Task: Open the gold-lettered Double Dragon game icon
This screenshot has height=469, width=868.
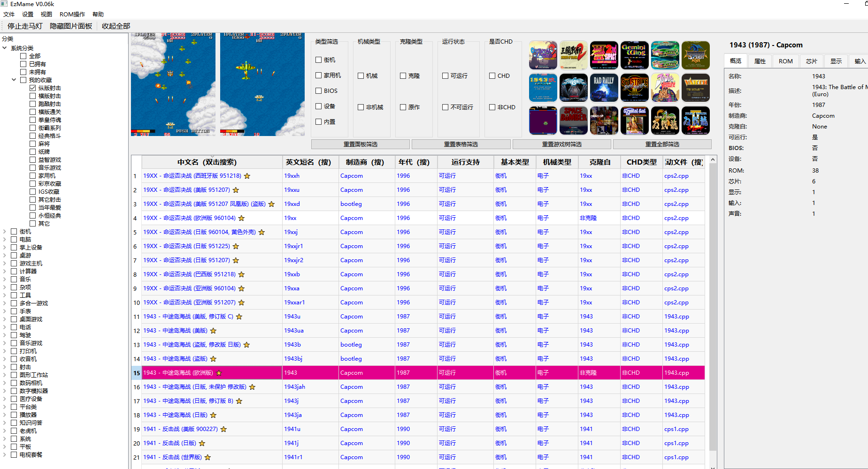Action: (x=665, y=121)
